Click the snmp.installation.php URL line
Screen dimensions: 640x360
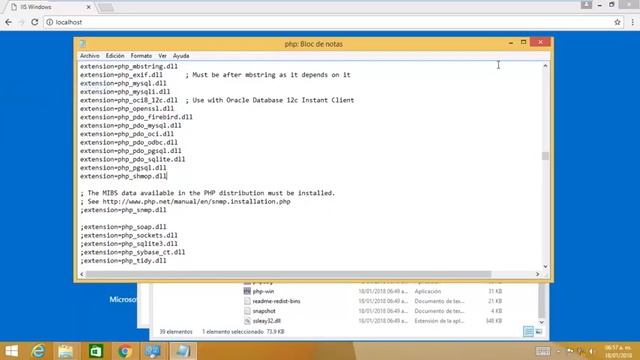point(185,202)
